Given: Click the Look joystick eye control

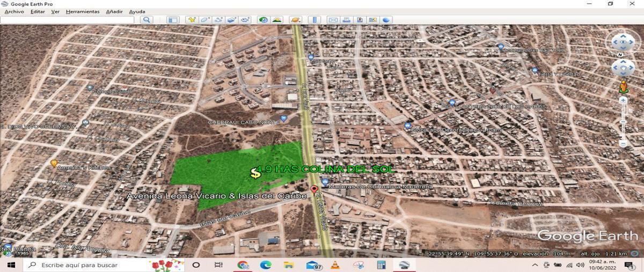Looking at the screenshot, I should tap(623, 41).
